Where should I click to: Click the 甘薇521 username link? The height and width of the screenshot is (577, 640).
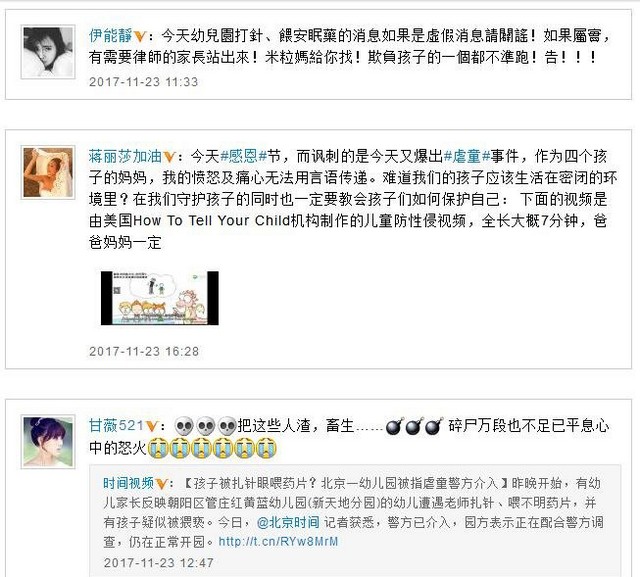point(116,426)
